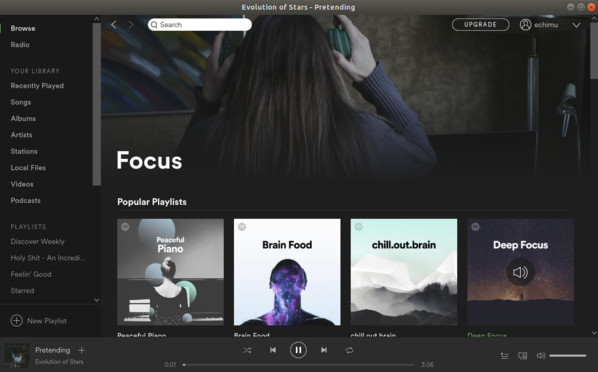Open Stations in the sidebar
The width and height of the screenshot is (598, 372).
tap(24, 151)
